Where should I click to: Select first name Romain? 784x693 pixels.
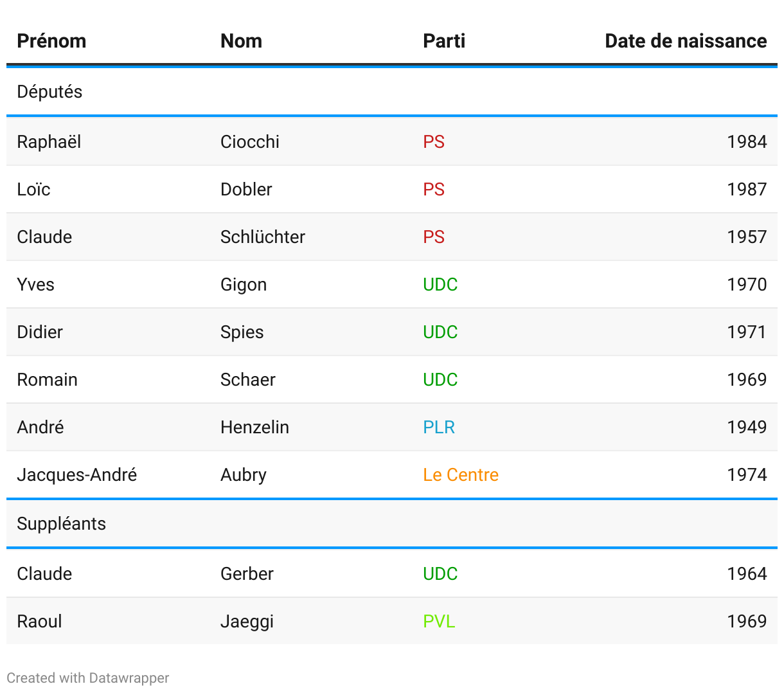pyautogui.click(x=48, y=379)
